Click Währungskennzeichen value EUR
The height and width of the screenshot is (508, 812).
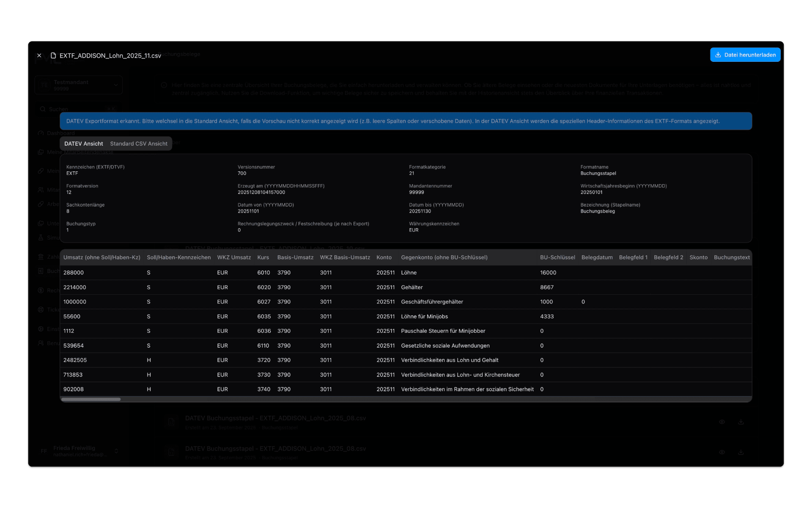[414, 230]
